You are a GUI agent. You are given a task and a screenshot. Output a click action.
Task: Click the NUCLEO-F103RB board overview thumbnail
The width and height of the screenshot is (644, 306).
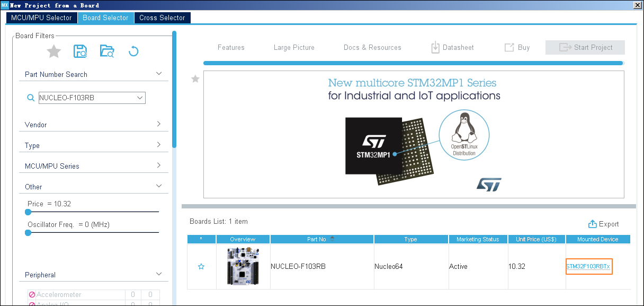point(243,266)
